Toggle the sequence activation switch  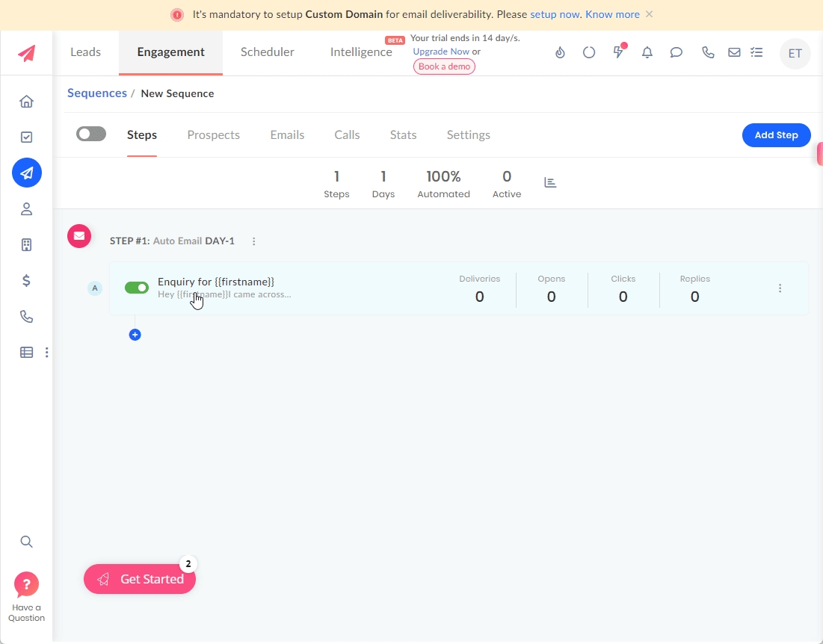[x=91, y=134]
